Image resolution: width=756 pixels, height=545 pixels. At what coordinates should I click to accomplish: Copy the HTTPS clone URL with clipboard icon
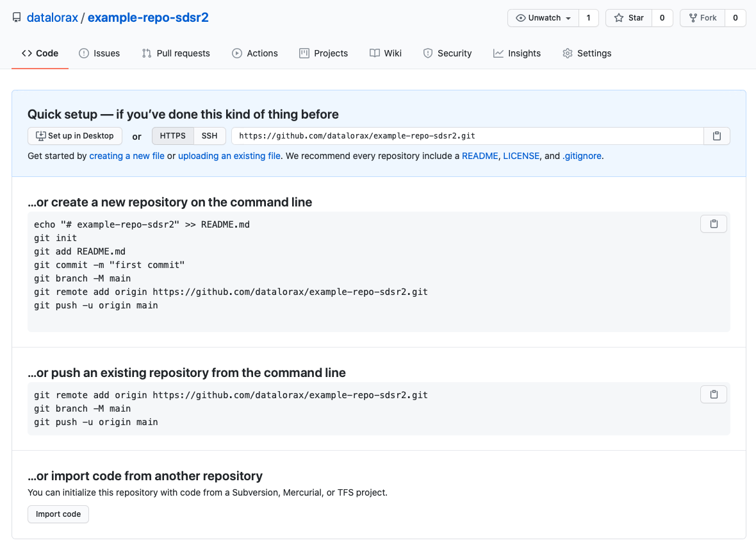716,136
